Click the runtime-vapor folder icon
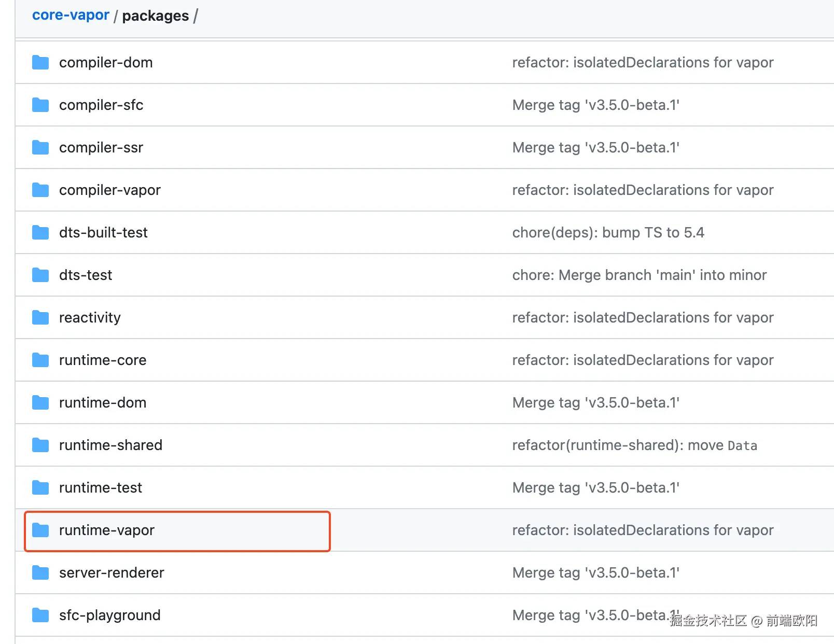 pos(40,530)
